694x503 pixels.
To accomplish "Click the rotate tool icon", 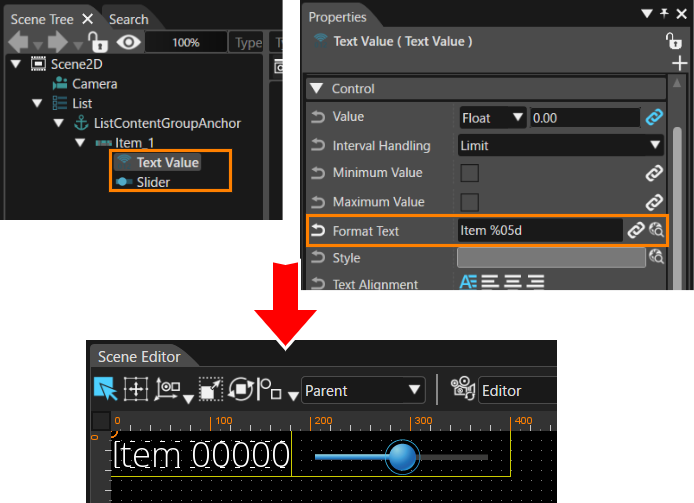I will 241,389.
